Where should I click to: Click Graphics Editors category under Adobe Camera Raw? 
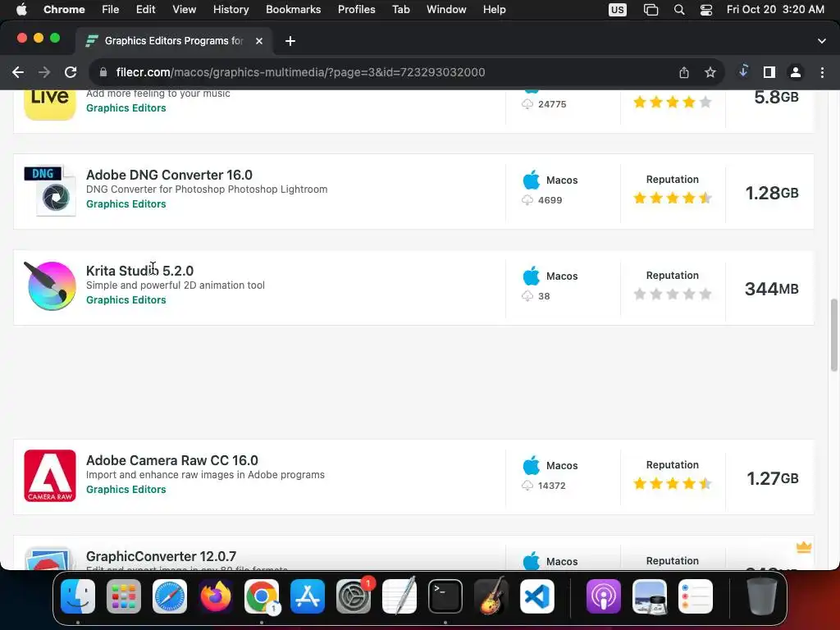click(126, 490)
